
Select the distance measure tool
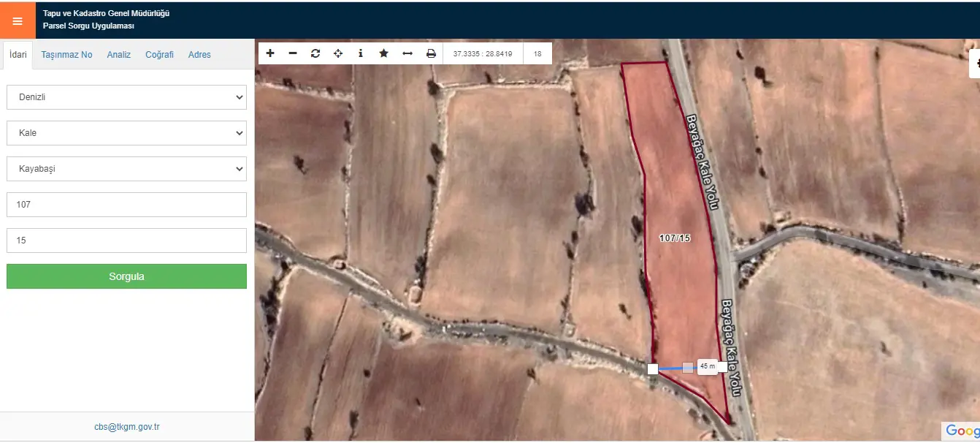407,53
